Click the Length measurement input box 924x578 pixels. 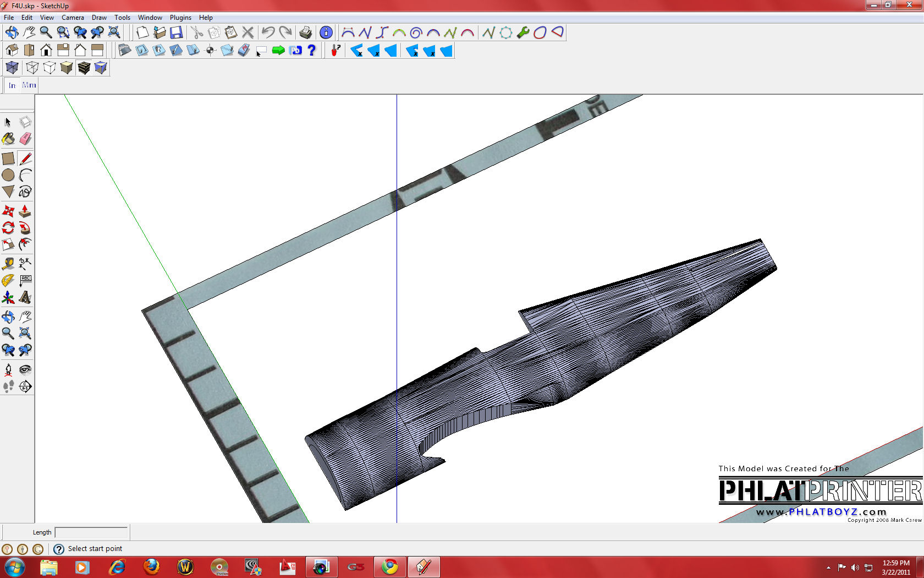[x=91, y=532]
